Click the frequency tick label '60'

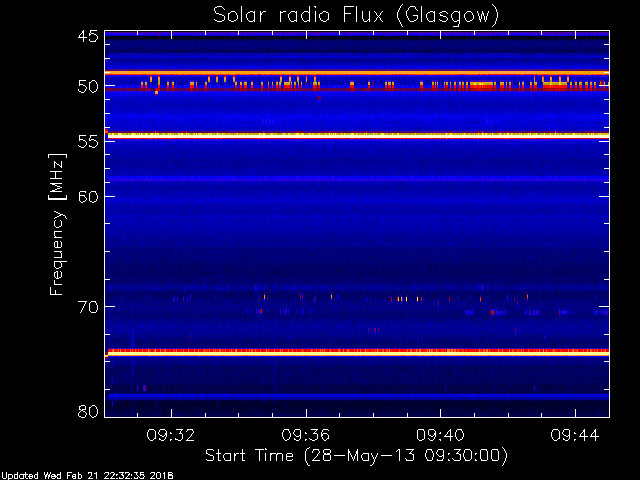tap(88, 197)
